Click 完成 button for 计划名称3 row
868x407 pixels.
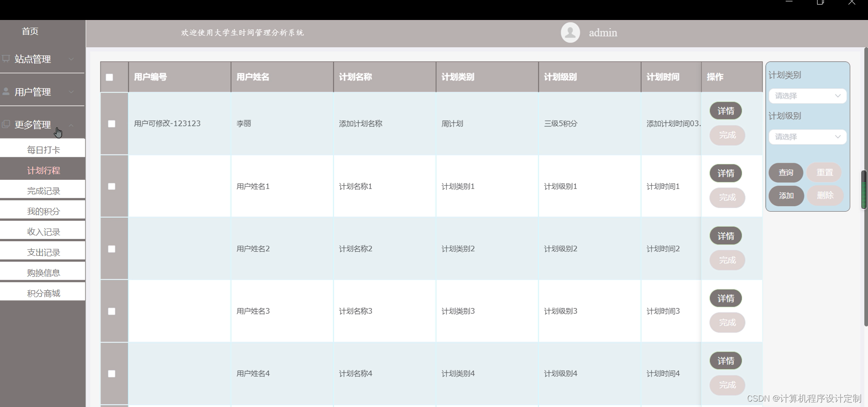tap(727, 323)
